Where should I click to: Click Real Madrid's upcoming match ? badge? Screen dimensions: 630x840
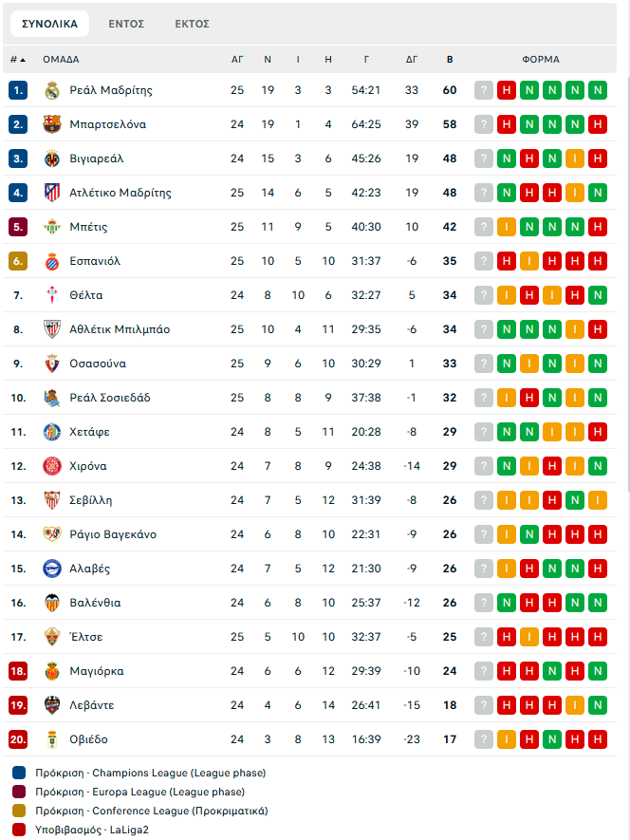[x=484, y=90]
